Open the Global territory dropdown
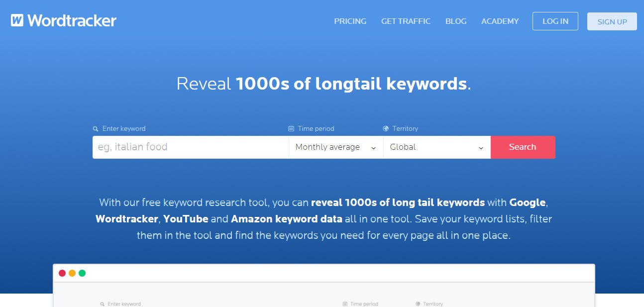The width and height of the screenshot is (644, 307). coord(437,147)
